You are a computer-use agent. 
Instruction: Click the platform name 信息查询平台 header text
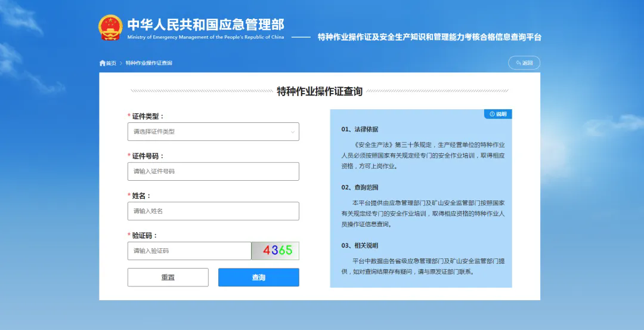[429, 38]
